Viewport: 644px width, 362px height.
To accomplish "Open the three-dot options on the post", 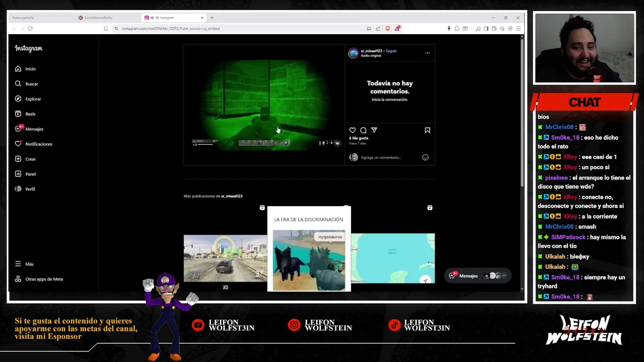I will pyautogui.click(x=427, y=53).
